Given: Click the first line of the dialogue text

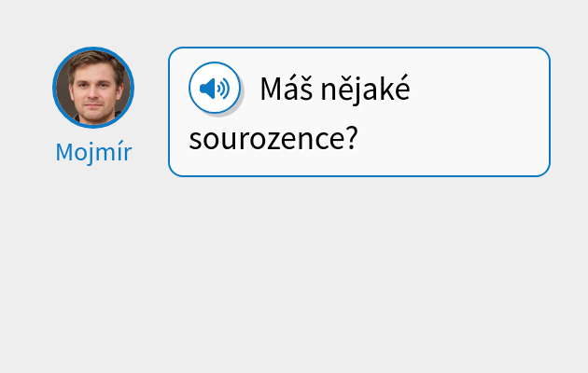Looking at the screenshot, I should tap(334, 90).
